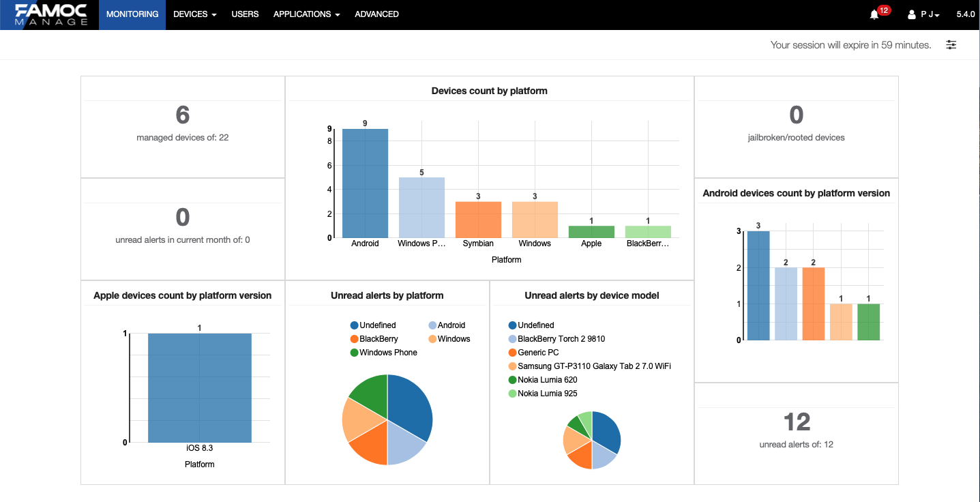Click the managed devices count 6
The height and width of the screenshot is (502, 980).
pyautogui.click(x=182, y=115)
